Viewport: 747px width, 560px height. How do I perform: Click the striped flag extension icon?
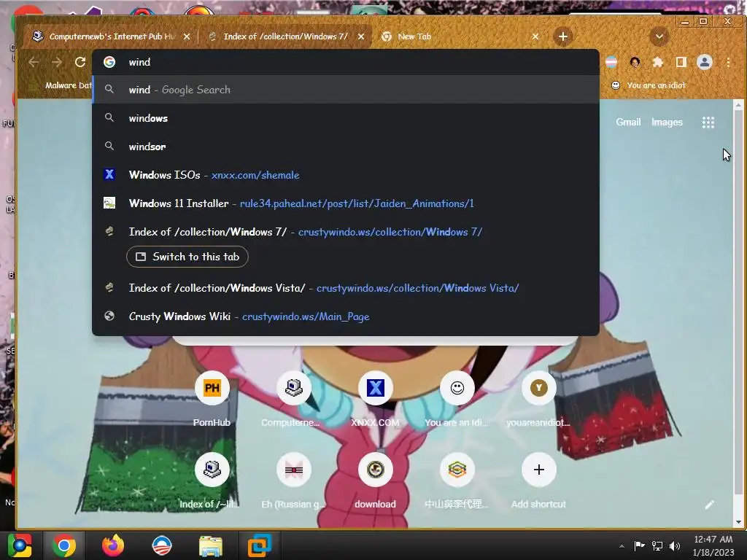point(611,62)
